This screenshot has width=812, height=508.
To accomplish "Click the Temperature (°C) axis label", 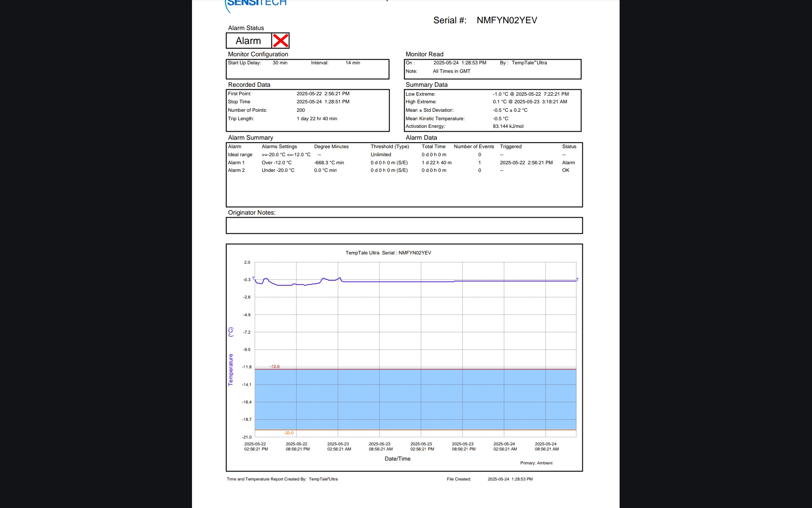I will pyautogui.click(x=230, y=356).
